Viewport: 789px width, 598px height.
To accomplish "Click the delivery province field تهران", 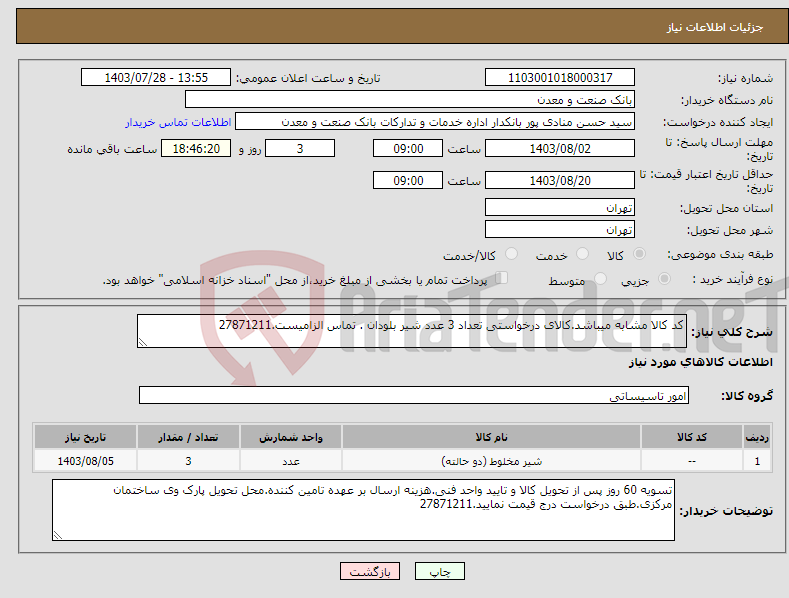I will 560,207.
